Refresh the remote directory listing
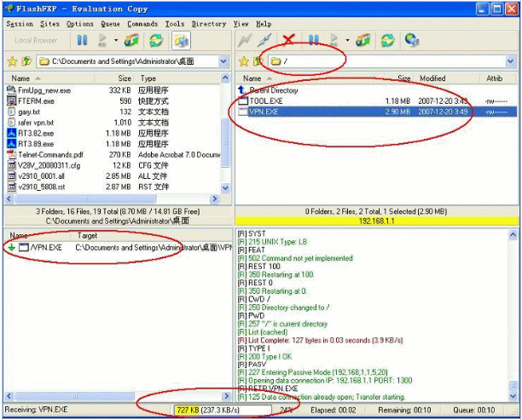The image size is (522, 420). click(387, 40)
